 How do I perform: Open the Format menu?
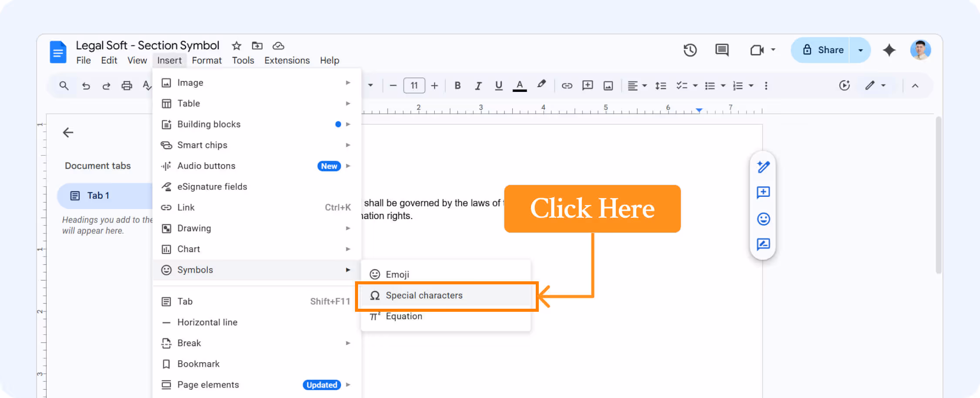point(206,60)
